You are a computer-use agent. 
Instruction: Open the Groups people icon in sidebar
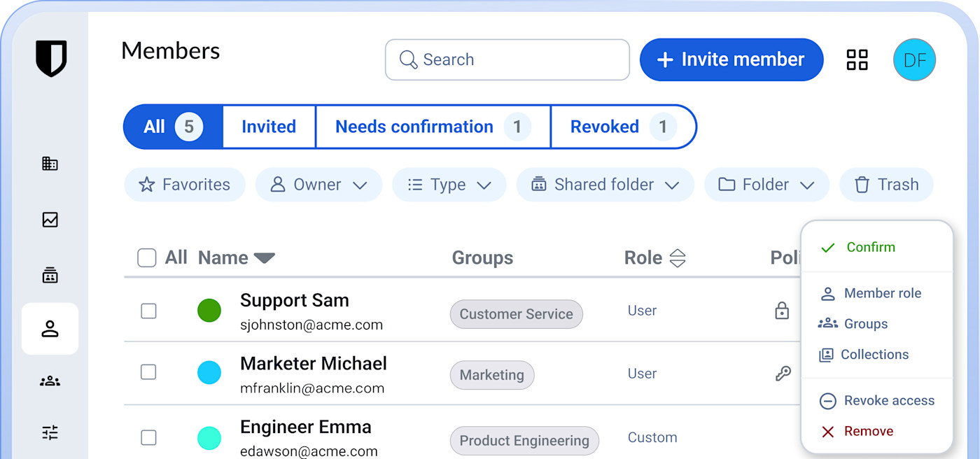coord(50,381)
